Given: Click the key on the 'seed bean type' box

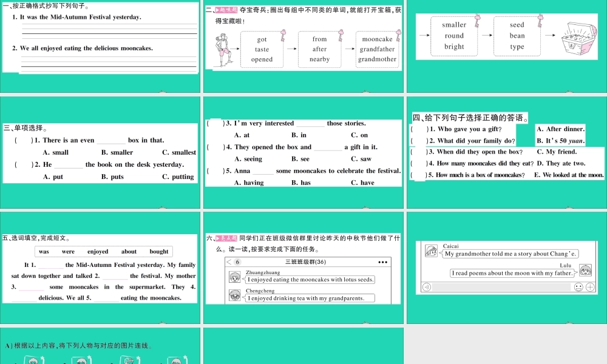Looking at the screenshot, I should pyautogui.click(x=540, y=21).
